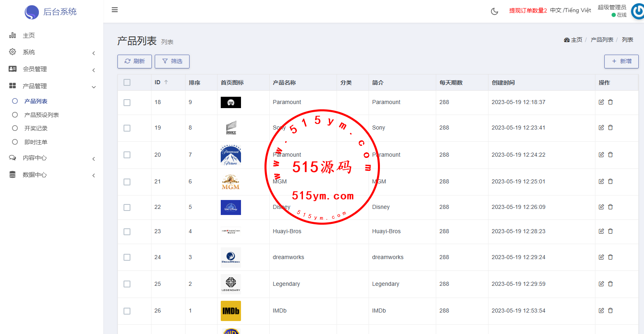Click the 筛选 filter button

(172, 62)
